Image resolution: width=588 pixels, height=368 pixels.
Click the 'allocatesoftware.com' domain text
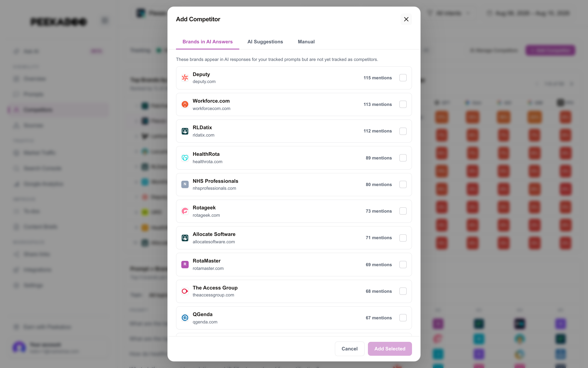click(214, 242)
